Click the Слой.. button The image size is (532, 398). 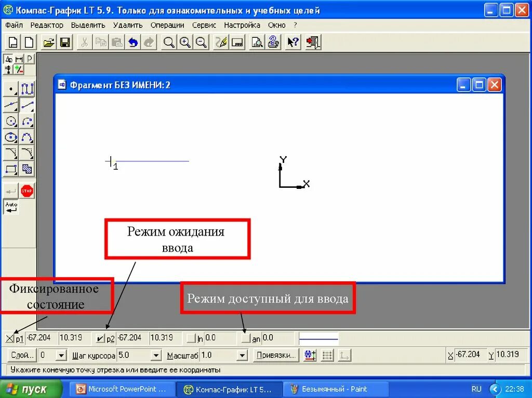point(22,355)
